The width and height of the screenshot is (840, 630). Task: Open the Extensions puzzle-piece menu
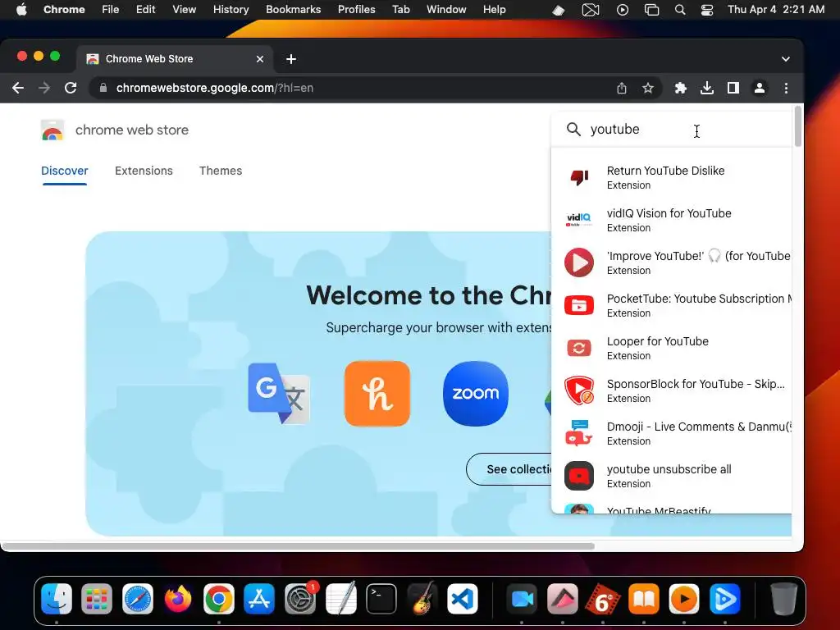point(680,88)
